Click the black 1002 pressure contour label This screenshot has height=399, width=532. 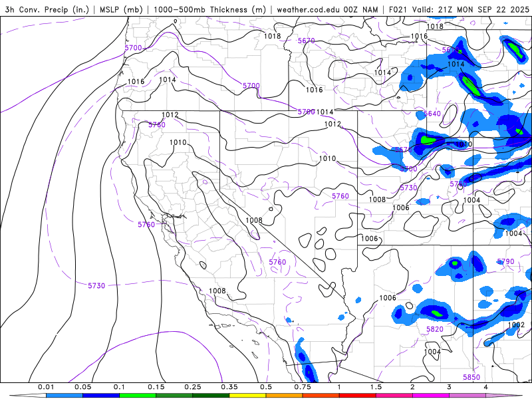coord(516,325)
